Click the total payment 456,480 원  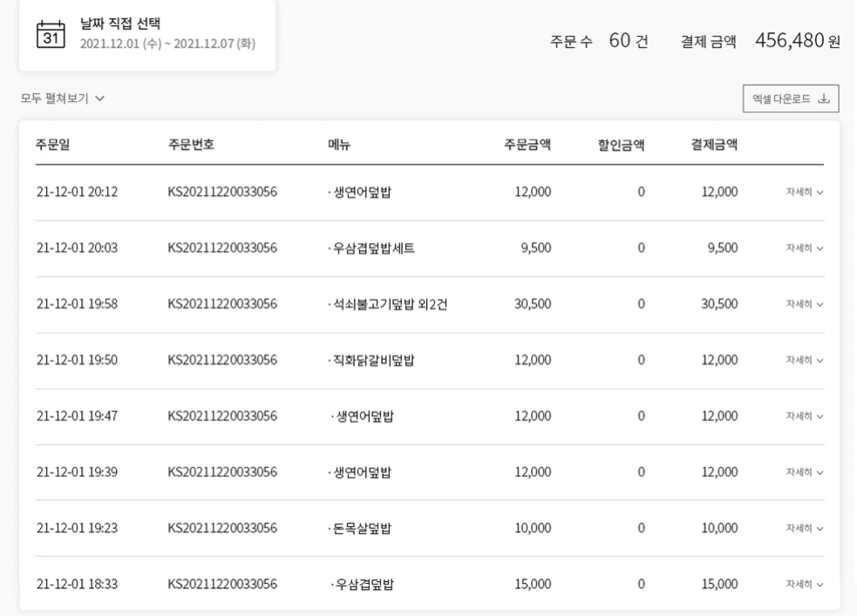798,41
